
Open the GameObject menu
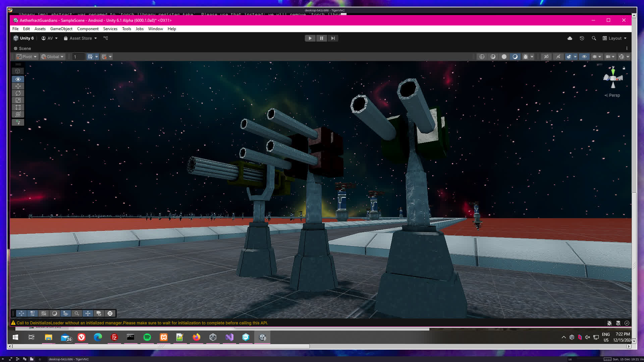pyautogui.click(x=61, y=29)
